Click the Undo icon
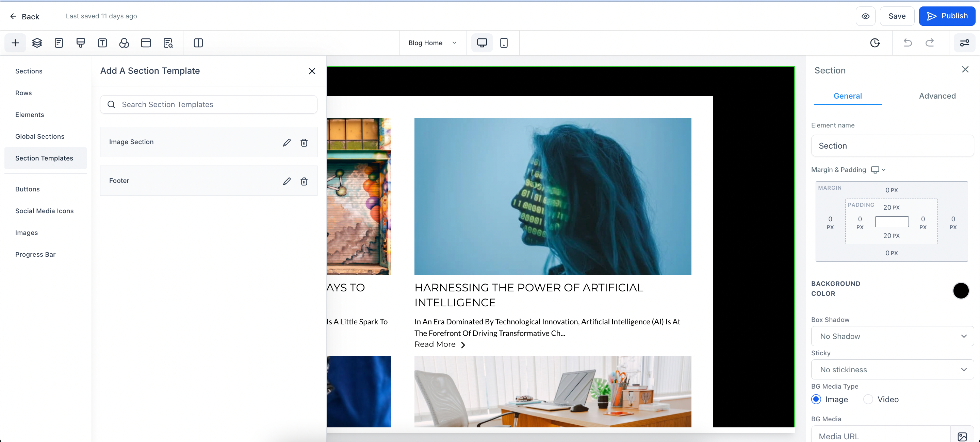The height and width of the screenshot is (442, 980). [908, 42]
